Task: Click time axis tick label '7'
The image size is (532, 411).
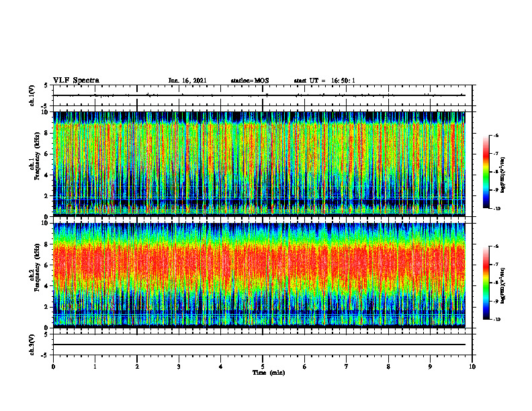Action: pos(347,367)
